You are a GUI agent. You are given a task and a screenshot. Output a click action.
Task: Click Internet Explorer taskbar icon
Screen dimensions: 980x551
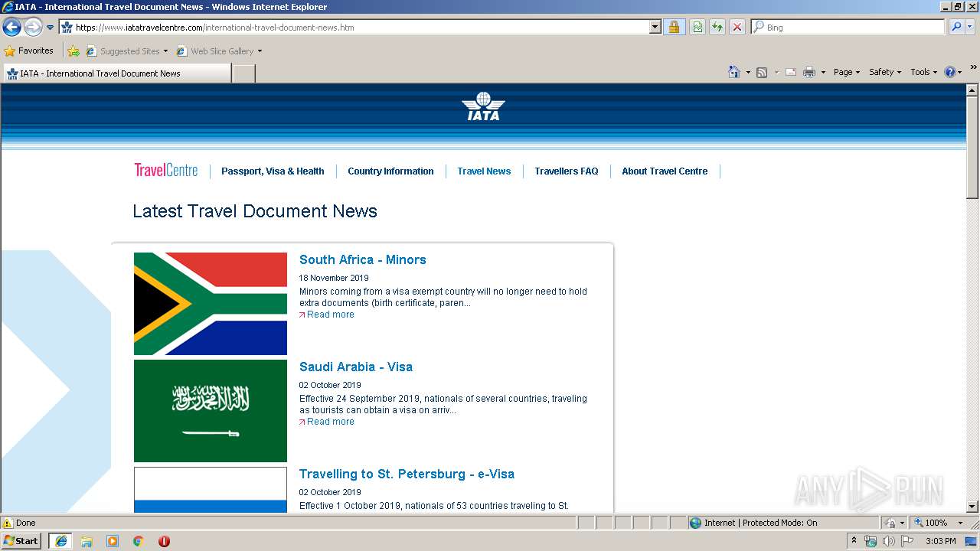point(61,541)
